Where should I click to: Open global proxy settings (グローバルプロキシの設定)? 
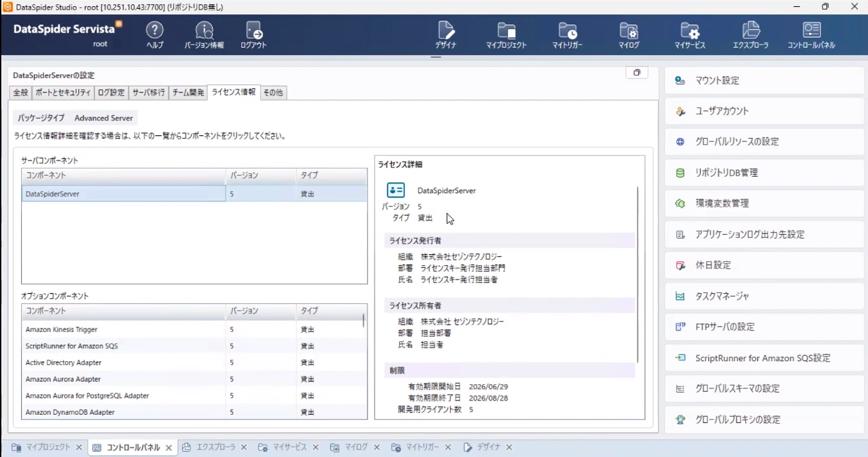[x=765, y=420]
